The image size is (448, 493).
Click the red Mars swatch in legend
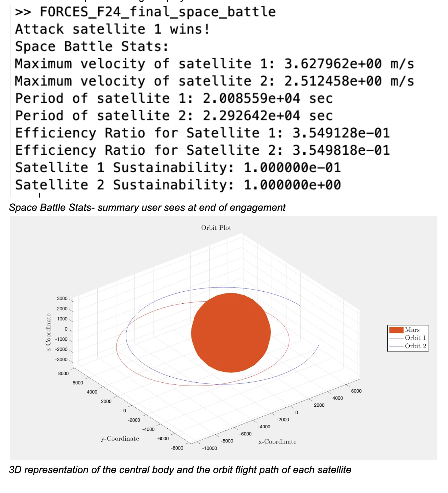(x=396, y=330)
